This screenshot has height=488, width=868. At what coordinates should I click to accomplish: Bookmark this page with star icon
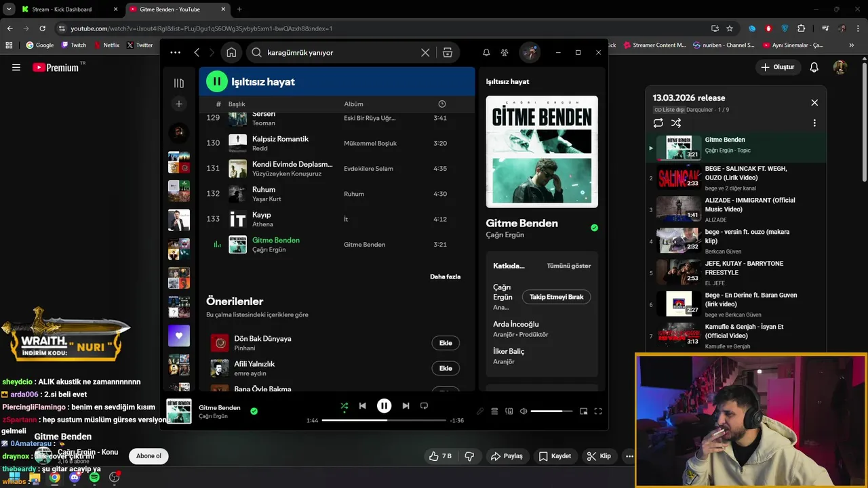[x=730, y=28]
